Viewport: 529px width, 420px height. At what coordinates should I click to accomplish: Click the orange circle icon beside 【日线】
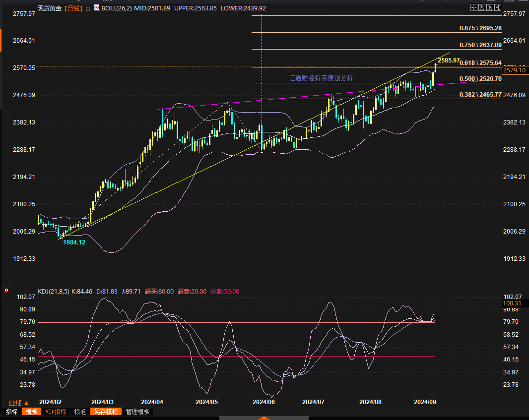(88, 8)
